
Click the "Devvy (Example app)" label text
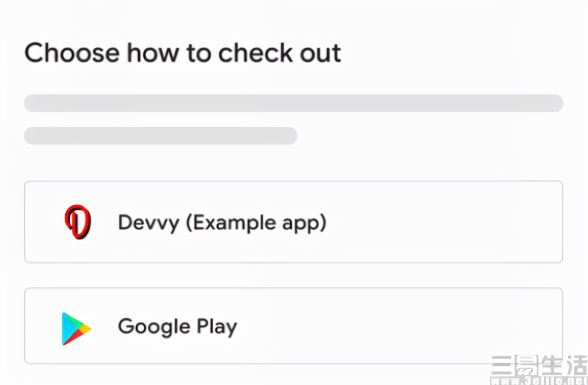tap(222, 223)
